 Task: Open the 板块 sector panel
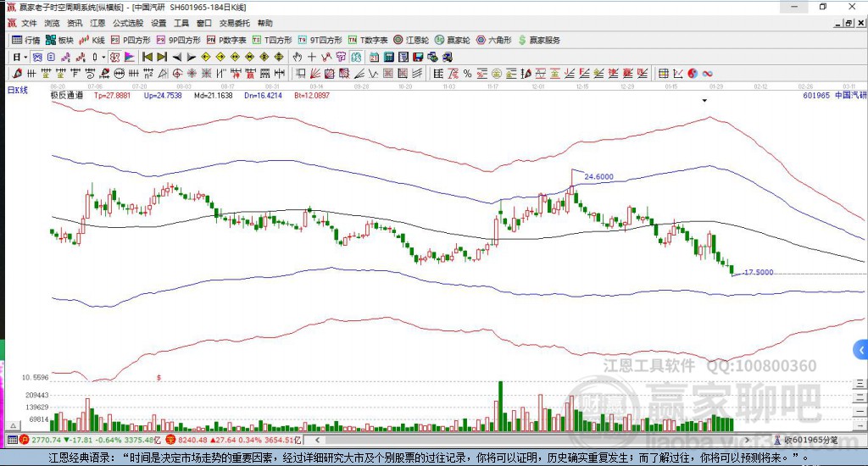tap(59, 40)
